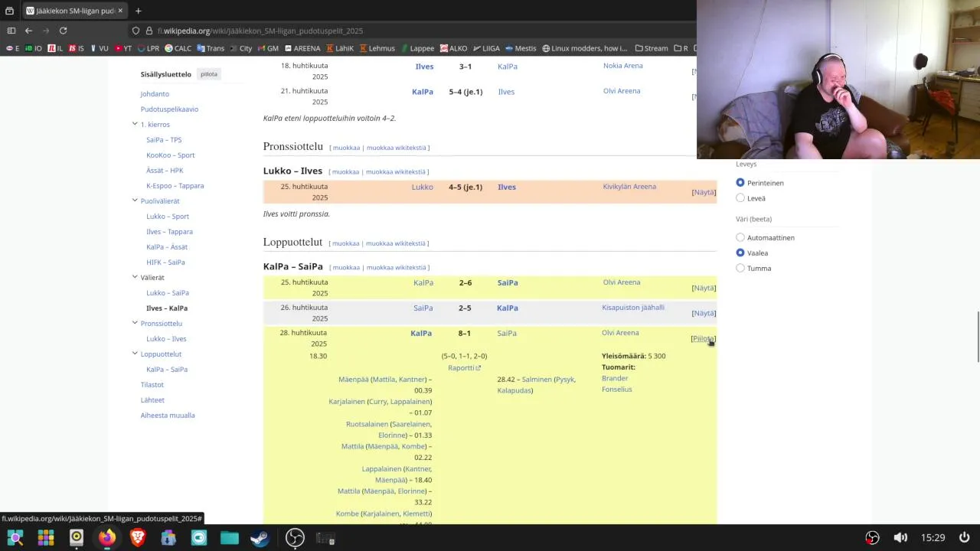
Task: Open Steam from the taskbar
Action: coord(260,538)
